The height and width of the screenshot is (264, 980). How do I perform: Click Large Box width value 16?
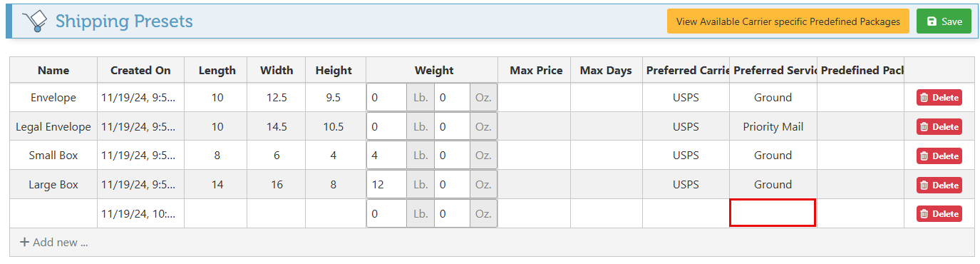tap(277, 185)
